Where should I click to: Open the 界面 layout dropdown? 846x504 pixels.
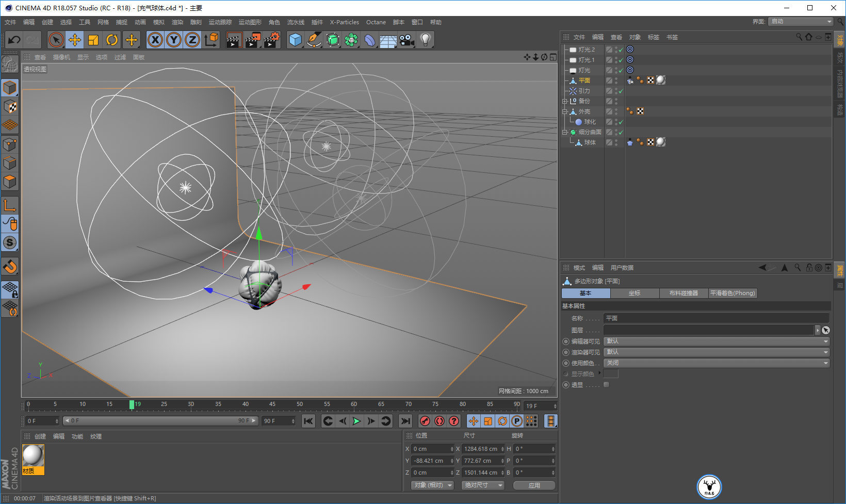tap(801, 22)
